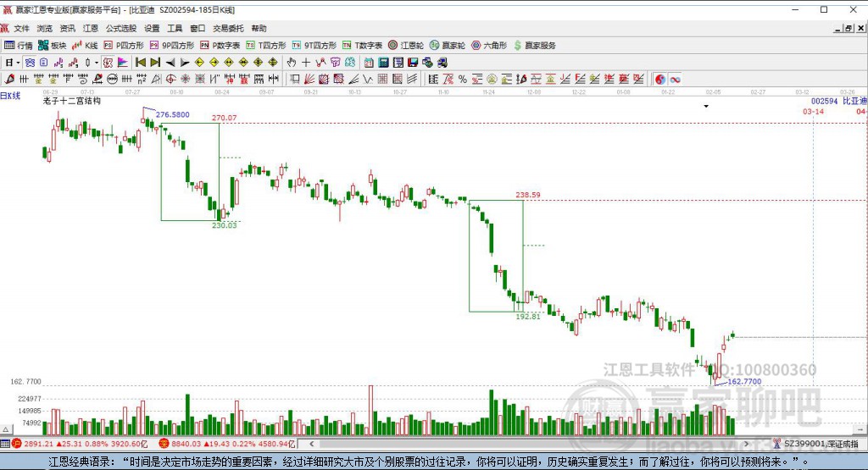This screenshot has height=470, width=868.
Task: Click the up triangle beside volume panel
Action: 6,429
